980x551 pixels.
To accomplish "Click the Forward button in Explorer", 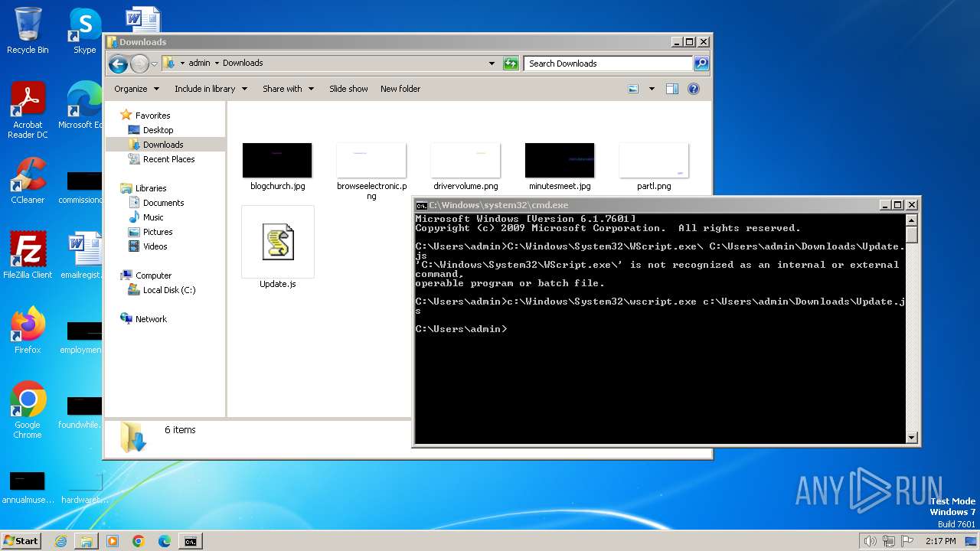I will (139, 64).
